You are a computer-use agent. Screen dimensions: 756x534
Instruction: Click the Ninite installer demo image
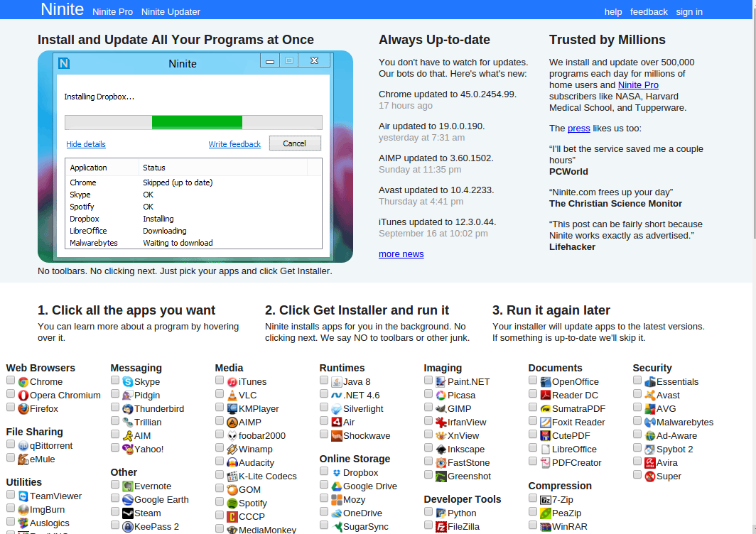pyautogui.click(x=195, y=157)
